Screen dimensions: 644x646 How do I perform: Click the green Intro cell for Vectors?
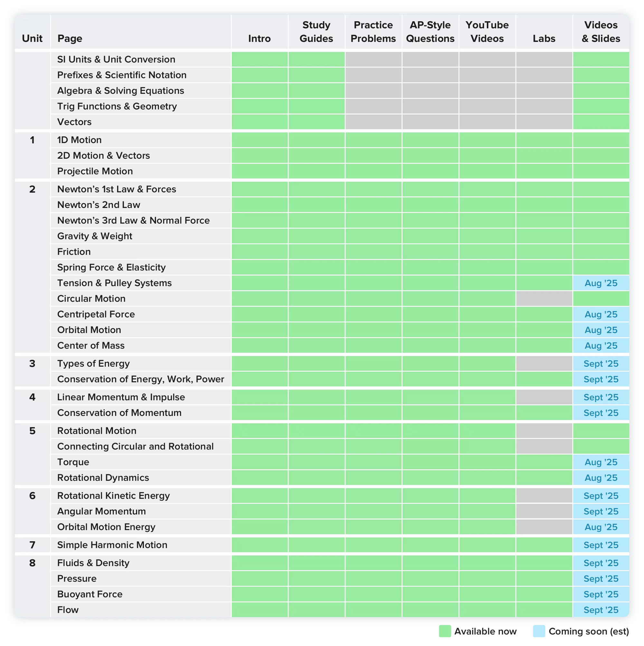(x=259, y=122)
